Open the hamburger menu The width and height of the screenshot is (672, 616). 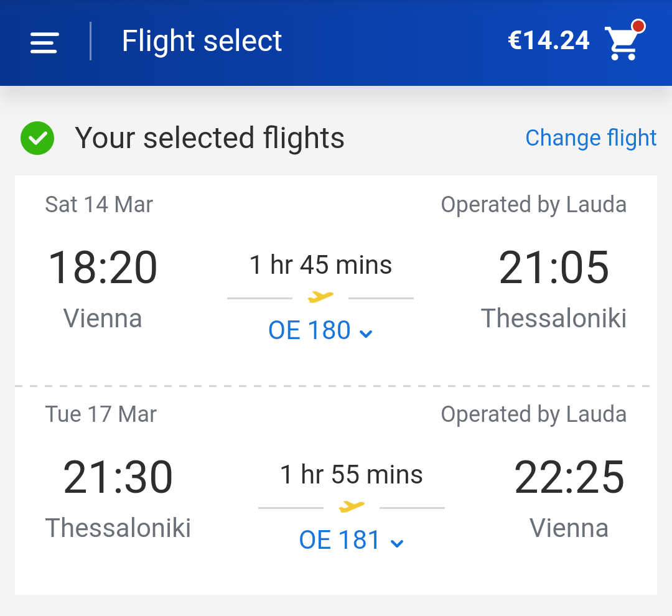tap(44, 43)
